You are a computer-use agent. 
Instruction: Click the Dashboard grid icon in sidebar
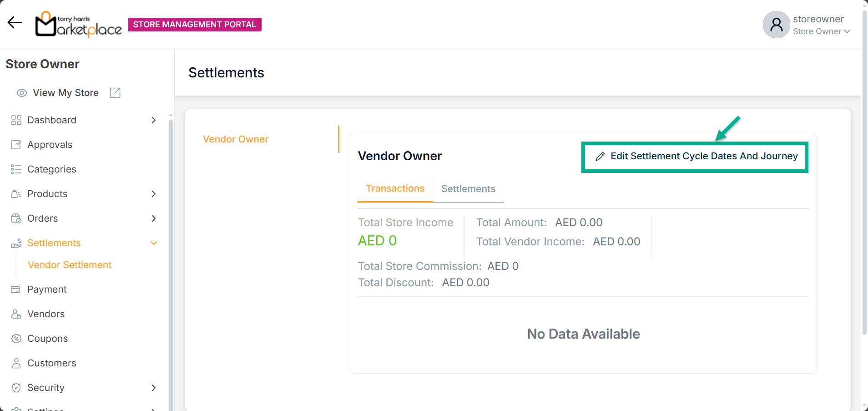point(16,120)
